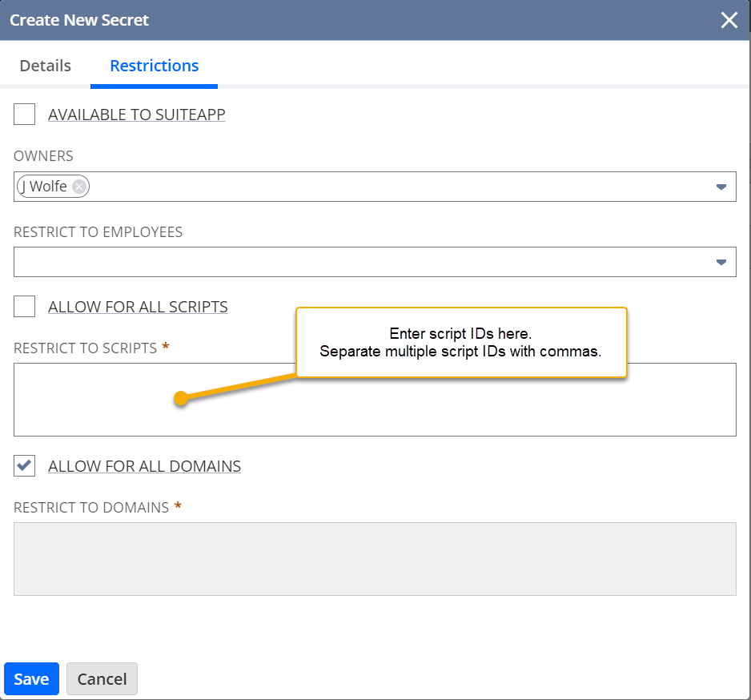751x700 pixels.
Task: Uncheck the Allow for All Domains checkbox
Action: pyautogui.click(x=25, y=465)
